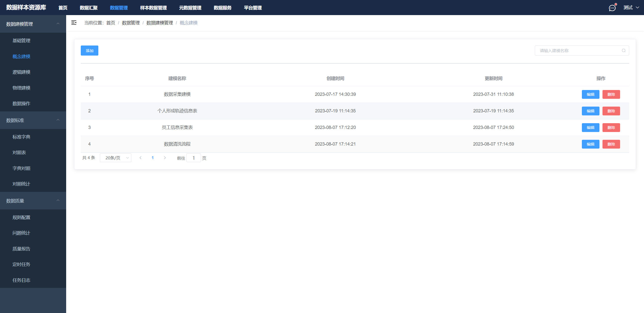Focus the 请输入建模名称 search field
This screenshot has width=644, height=313.
582,51
